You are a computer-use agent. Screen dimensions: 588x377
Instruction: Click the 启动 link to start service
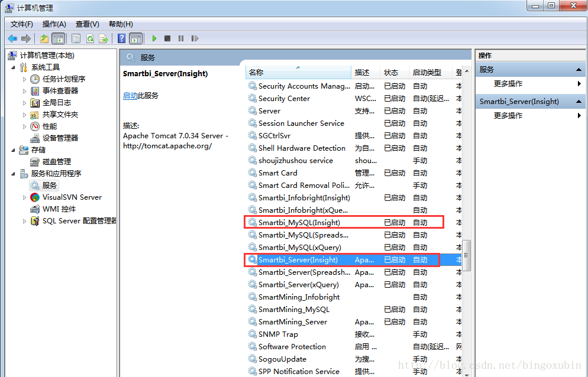130,96
